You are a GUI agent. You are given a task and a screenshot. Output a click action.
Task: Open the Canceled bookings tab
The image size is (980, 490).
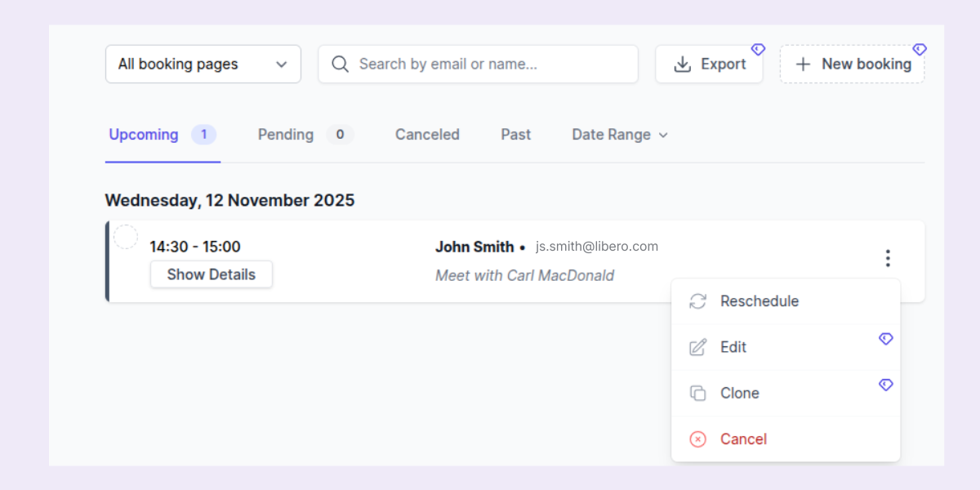pyautogui.click(x=427, y=135)
